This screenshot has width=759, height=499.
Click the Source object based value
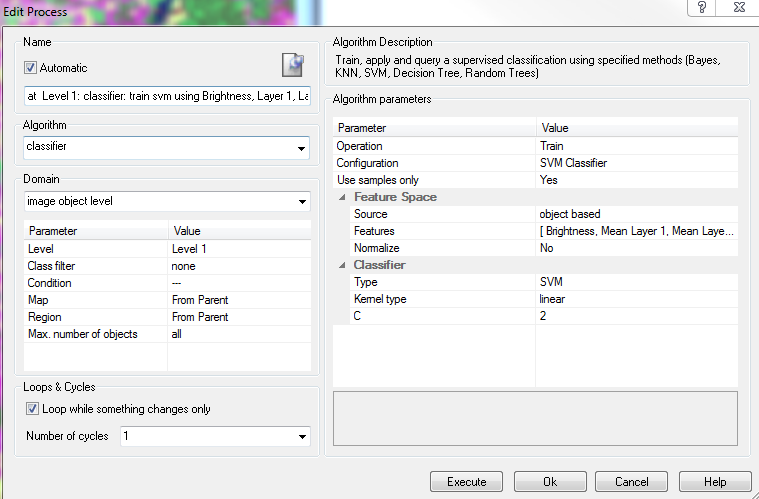(637, 214)
